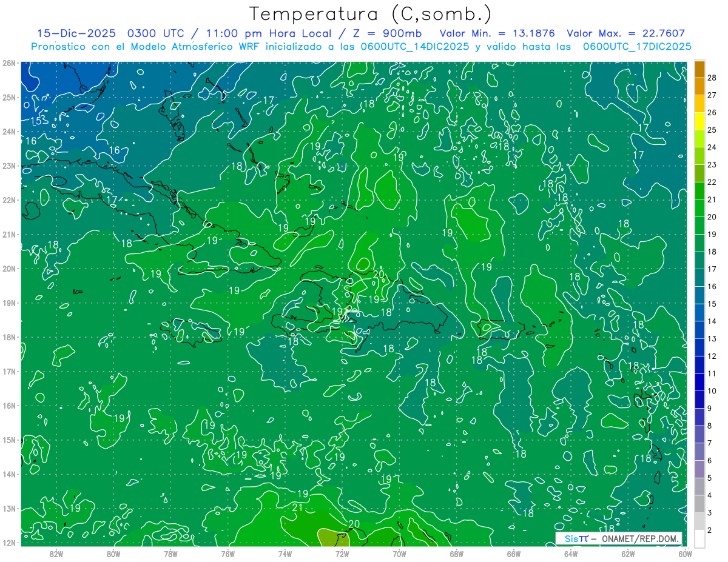Click legend value '23'
This screenshot has width=728, height=562.
pos(712,165)
